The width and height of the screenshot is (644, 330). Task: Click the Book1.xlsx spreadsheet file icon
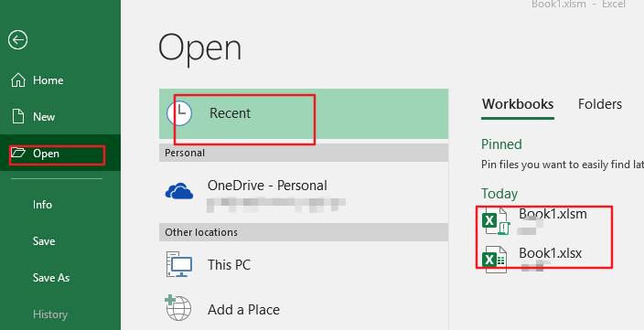[494, 260]
